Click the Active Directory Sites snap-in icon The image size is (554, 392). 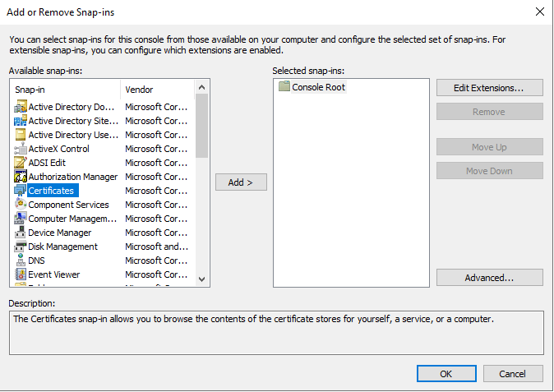pyautogui.click(x=21, y=121)
